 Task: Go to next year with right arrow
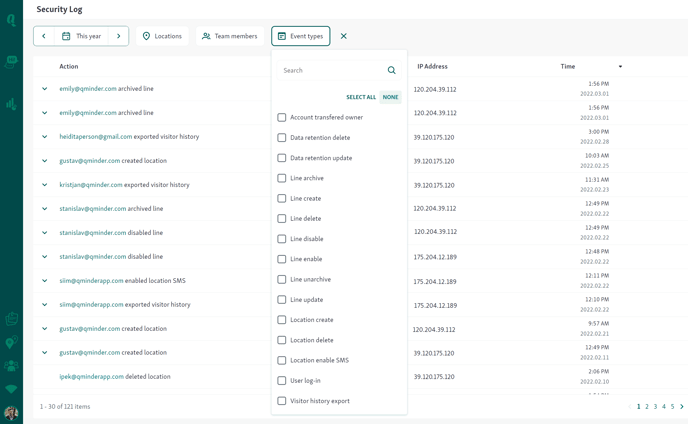[118, 36]
